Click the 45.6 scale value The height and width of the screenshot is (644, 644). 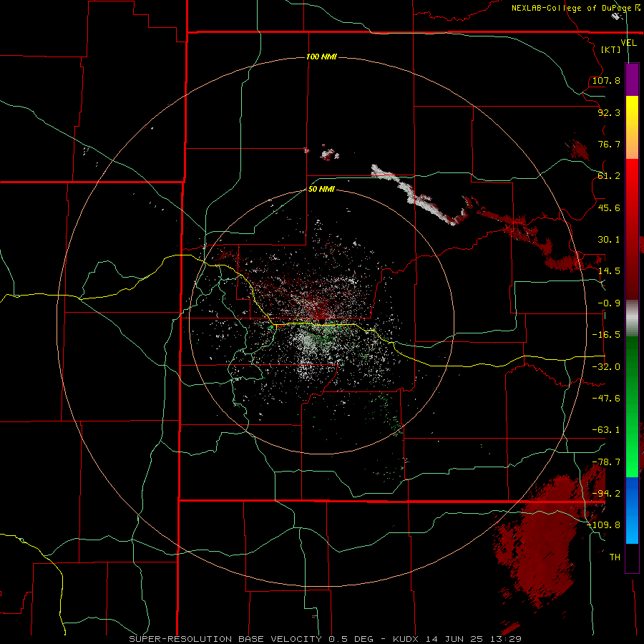[609, 208]
